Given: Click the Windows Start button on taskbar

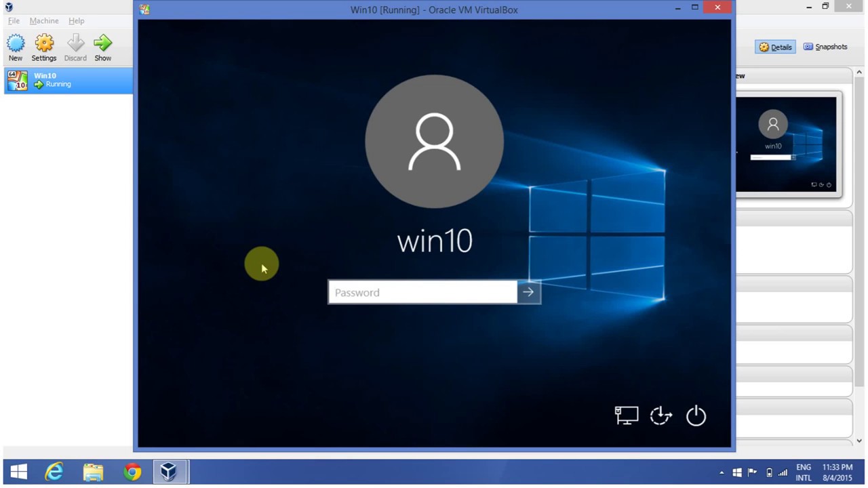Looking at the screenshot, I should point(19,472).
